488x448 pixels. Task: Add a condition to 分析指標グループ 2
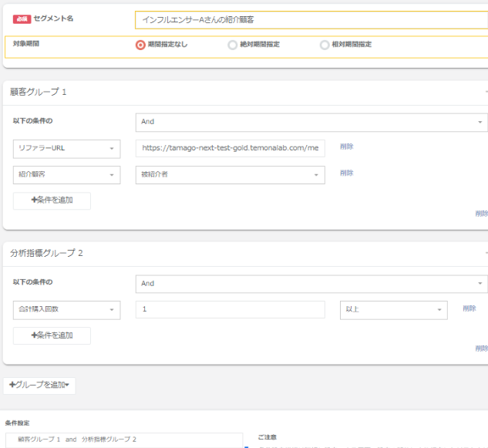[x=52, y=335]
